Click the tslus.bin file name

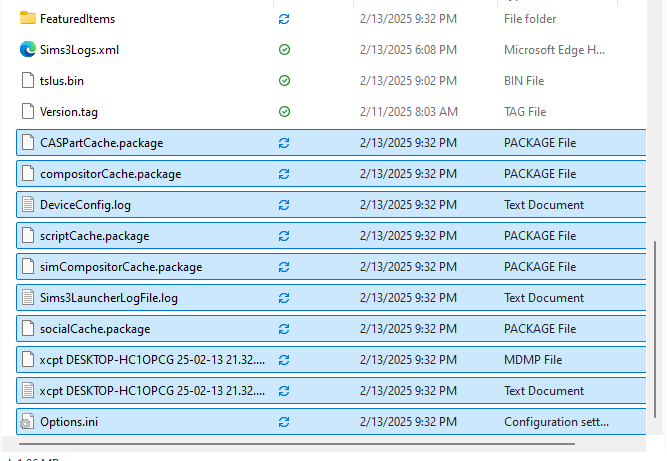62,81
